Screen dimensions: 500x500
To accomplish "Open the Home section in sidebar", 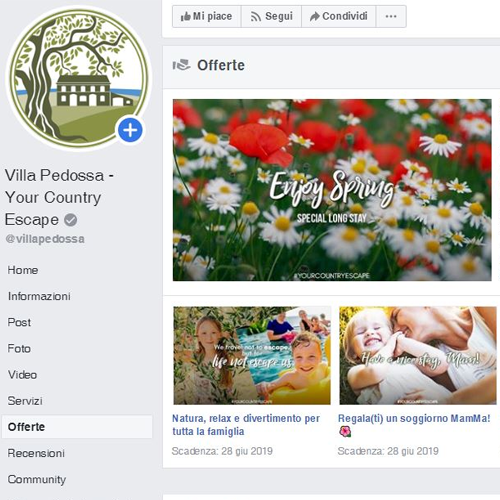I will click(x=23, y=270).
